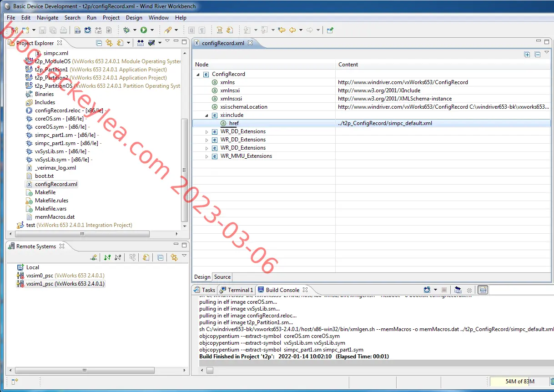554x392 pixels.
Task: Click the green Run button icon
Action: click(x=143, y=30)
